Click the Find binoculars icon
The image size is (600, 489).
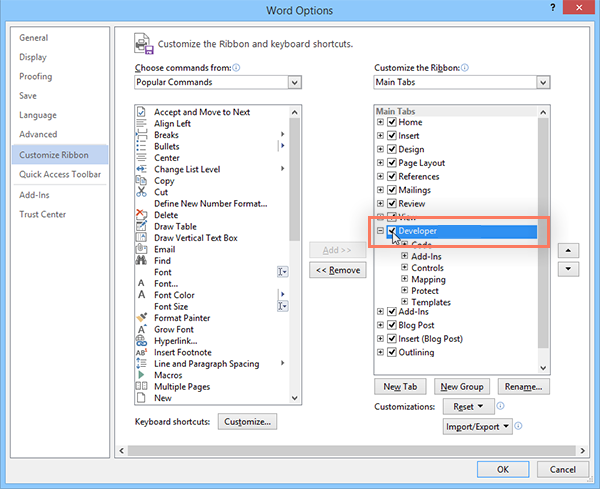tap(141, 261)
